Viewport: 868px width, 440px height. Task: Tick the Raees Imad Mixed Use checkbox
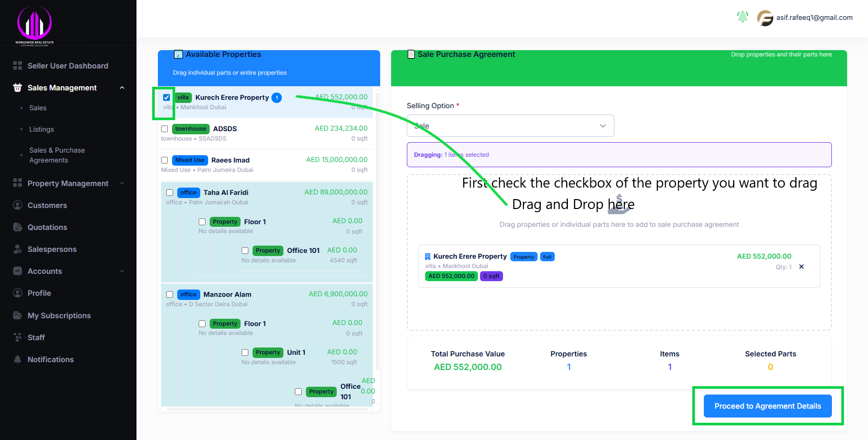(x=165, y=160)
